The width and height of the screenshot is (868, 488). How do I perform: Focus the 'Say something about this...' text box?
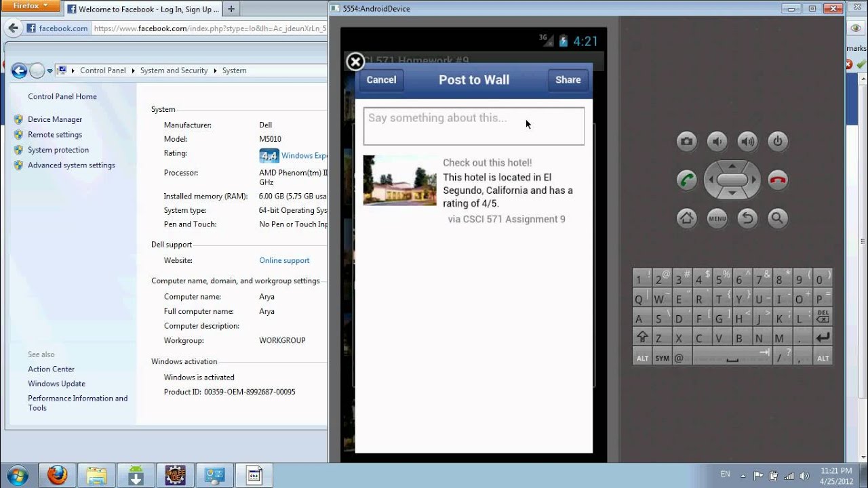pos(473,126)
